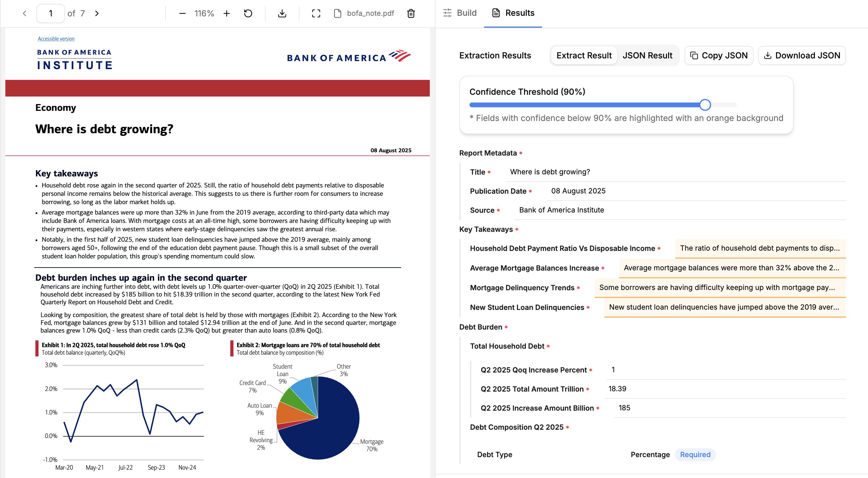The height and width of the screenshot is (478, 868).
Task: Click the page number input box
Action: [50, 13]
